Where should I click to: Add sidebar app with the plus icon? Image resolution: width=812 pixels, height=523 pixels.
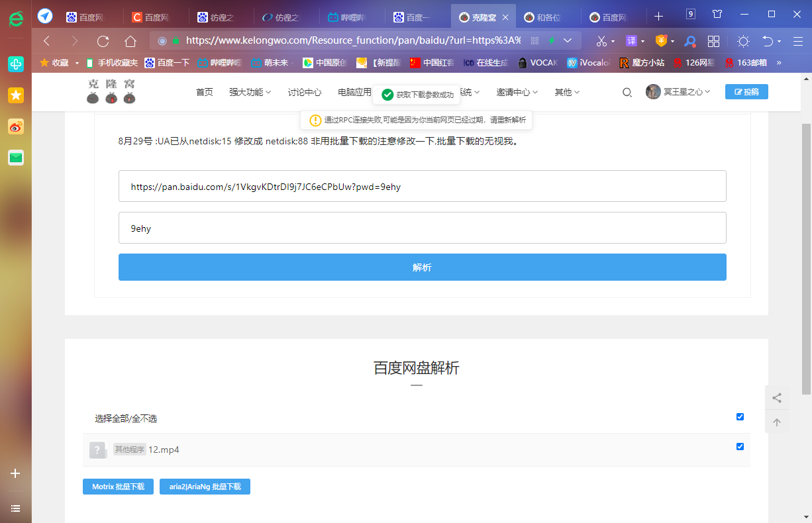pyautogui.click(x=16, y=473)
